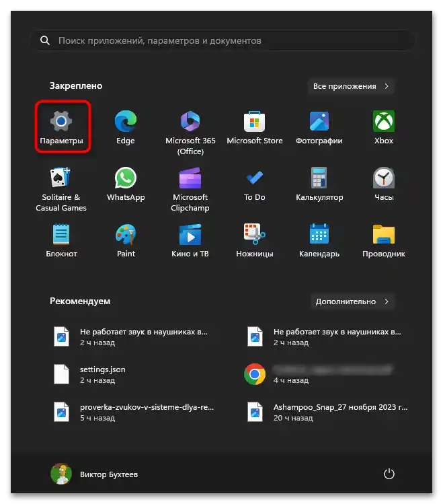443x504 pixels.
Task: Open the Часы clock app
Action: coord(384,184)
